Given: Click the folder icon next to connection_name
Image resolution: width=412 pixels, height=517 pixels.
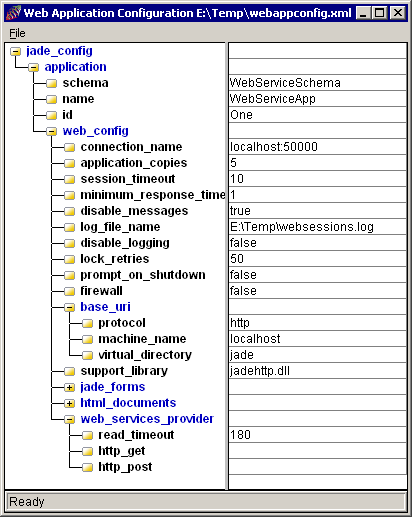Looking at the screenshot, I should point(69,147).
